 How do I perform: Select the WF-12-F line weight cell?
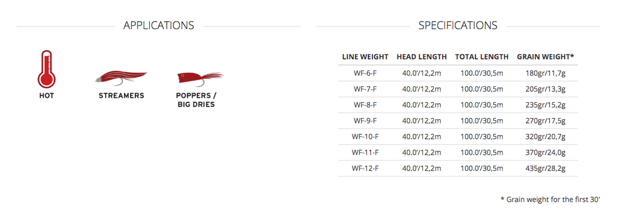[x=365, y=169]
